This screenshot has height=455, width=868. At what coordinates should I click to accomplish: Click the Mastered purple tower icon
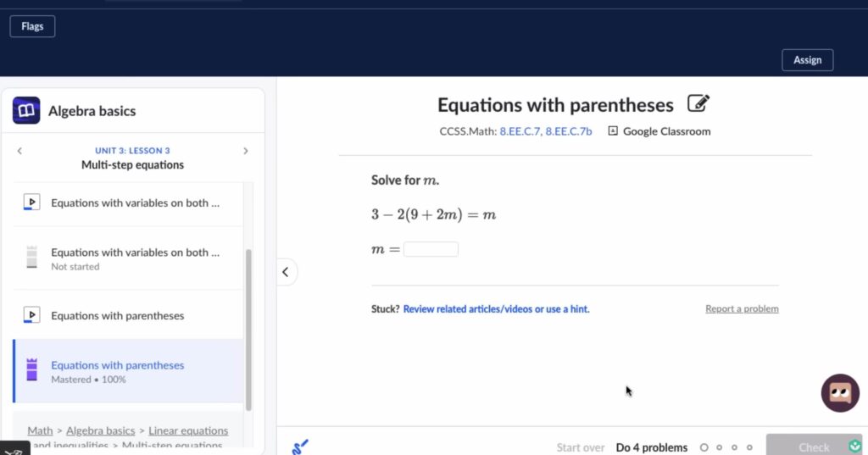point(31,369)
